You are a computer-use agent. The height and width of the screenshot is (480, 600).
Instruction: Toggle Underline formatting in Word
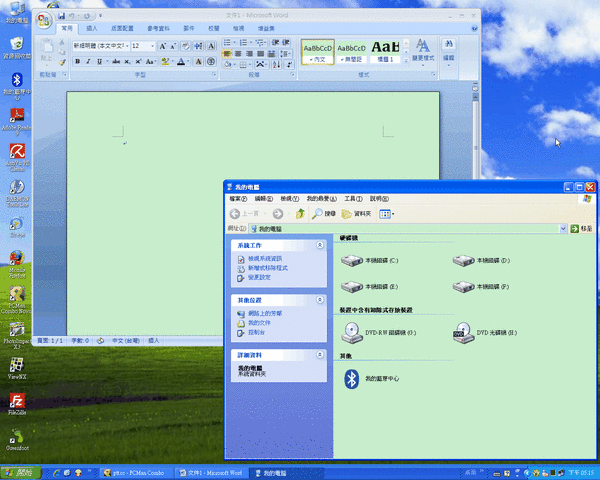(99, 62)
